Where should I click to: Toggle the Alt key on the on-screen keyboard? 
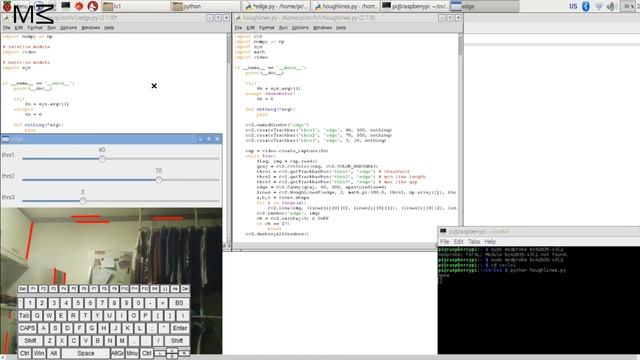pyautogui.click(x=53, y=353)
